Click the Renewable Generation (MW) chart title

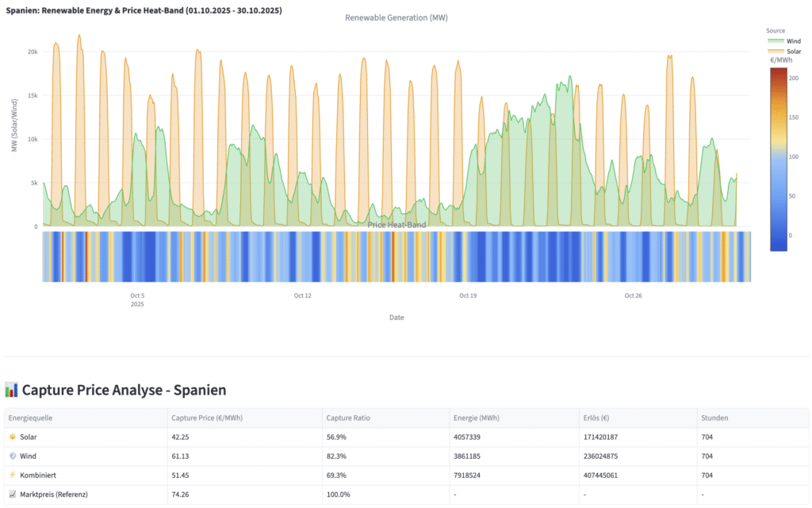(396, 17)
